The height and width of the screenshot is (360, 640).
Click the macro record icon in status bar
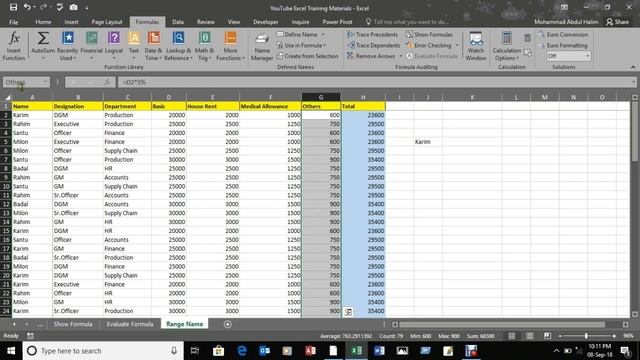[30, 336]
